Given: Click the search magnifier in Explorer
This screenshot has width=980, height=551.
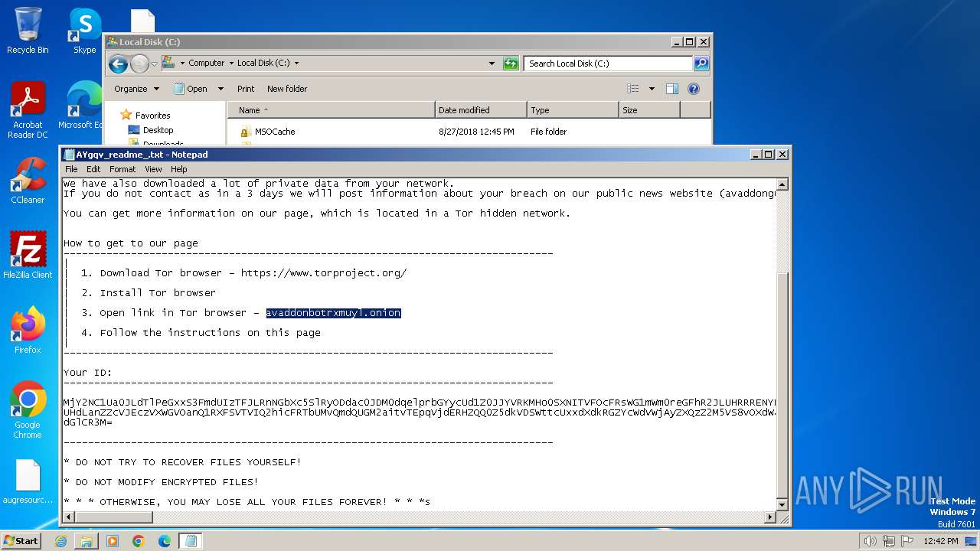Looking at the screenshot, I should pos(701,64).
